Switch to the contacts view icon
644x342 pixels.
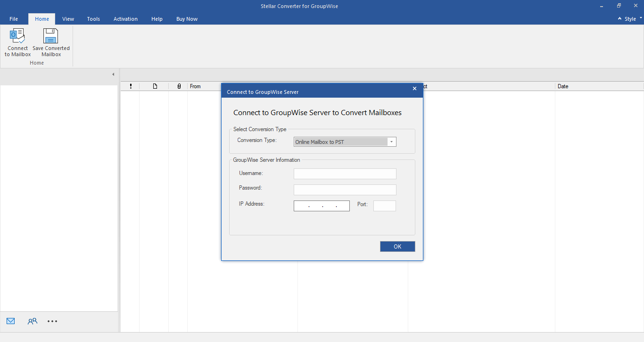pyautogui.click(x=32, y=321)
